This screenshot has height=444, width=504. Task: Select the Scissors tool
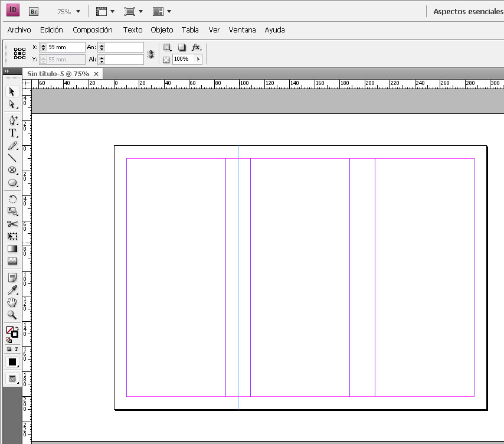click(x=12, y=224)
